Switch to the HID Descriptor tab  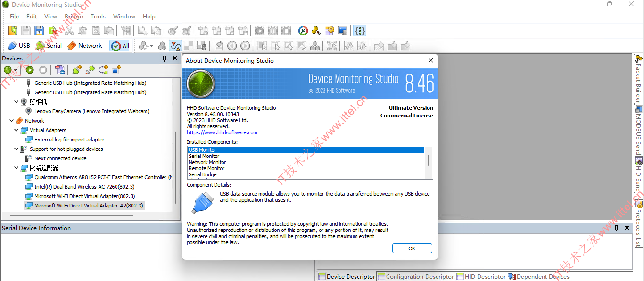click(x=481, y=277)
